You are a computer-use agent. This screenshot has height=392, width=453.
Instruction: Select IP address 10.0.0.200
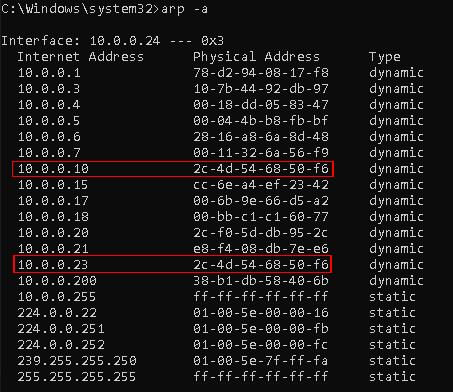[x=57, y=281]
